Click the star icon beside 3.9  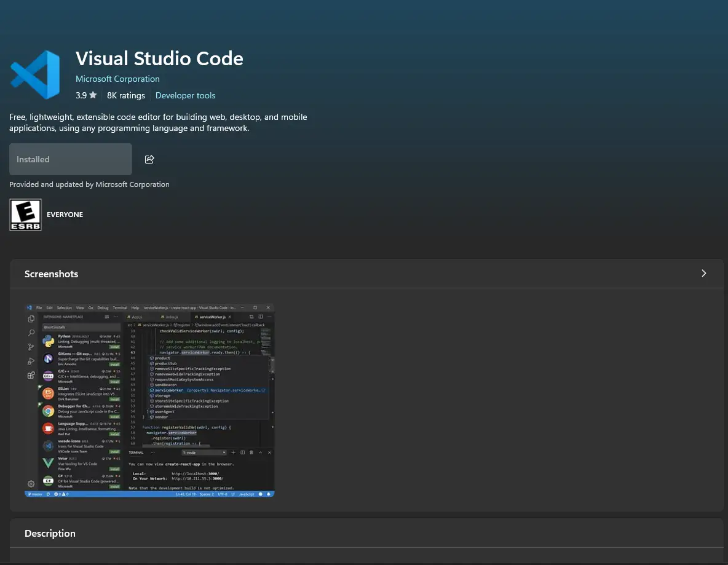coord(93,95)
